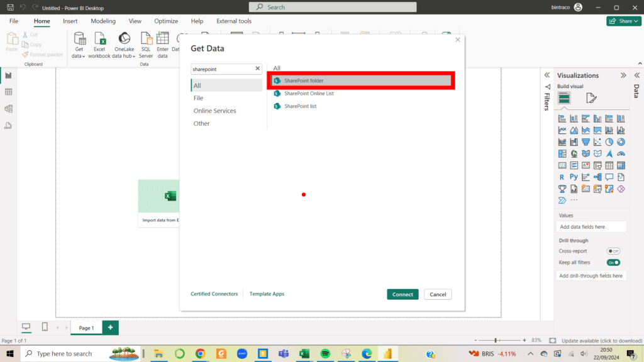This screenshot has width=644, height=362.
Task: Select the gauge visual icon
Action: [x=621, y=153]
